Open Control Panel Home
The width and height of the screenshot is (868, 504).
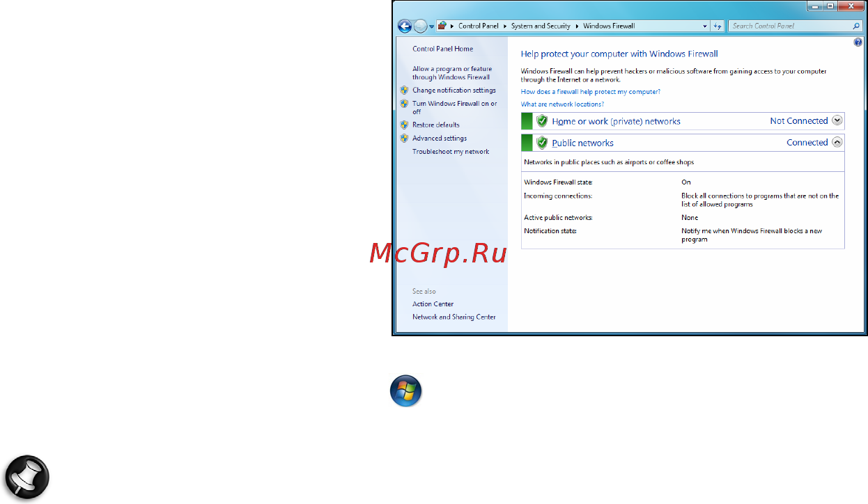[x=442, y=49]
